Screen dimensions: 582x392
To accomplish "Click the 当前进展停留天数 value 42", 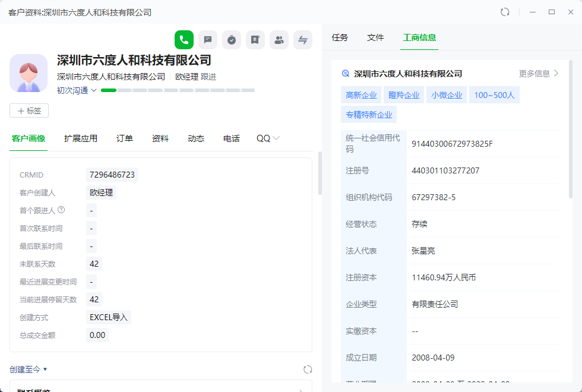I will pos(94,299).
